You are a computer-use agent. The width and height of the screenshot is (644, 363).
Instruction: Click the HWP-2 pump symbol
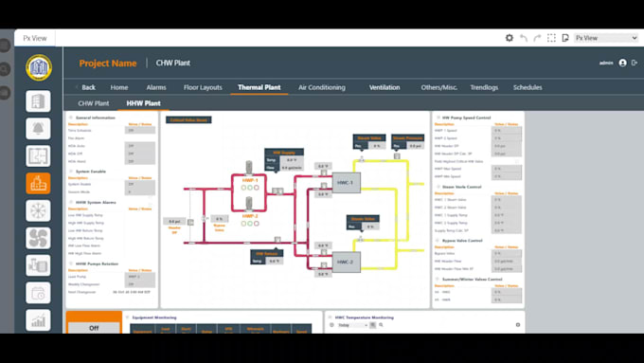tap(249, 203)
